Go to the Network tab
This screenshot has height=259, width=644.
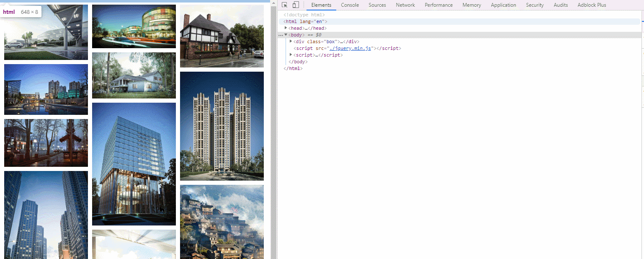[x=405, y=5]
